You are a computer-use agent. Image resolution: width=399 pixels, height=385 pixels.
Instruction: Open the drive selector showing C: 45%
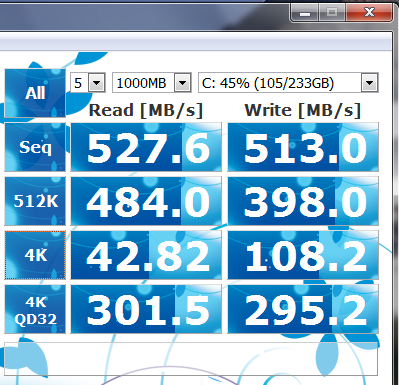pyautogui.click(x=288, y=83)
